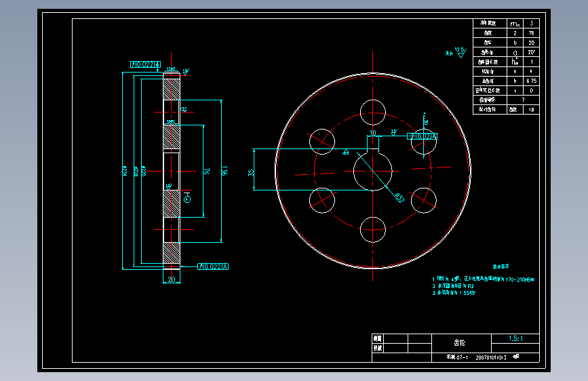This screenshot has width=588, height=381.
Task: Click the 12.5 surface roughness symbol
Action: (461, 52)
